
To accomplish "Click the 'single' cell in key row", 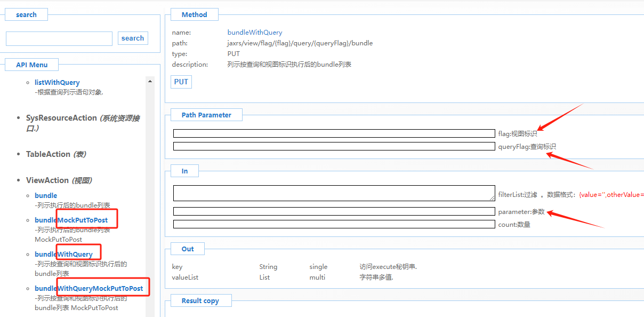I will [318, 267].
